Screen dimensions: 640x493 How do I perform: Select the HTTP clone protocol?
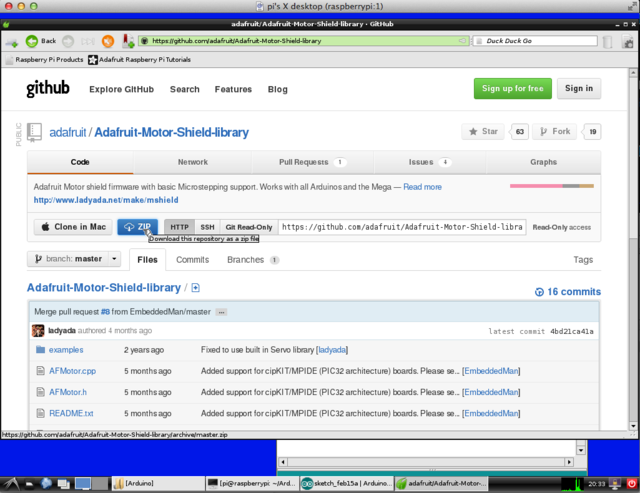click(x=179, y=227)
